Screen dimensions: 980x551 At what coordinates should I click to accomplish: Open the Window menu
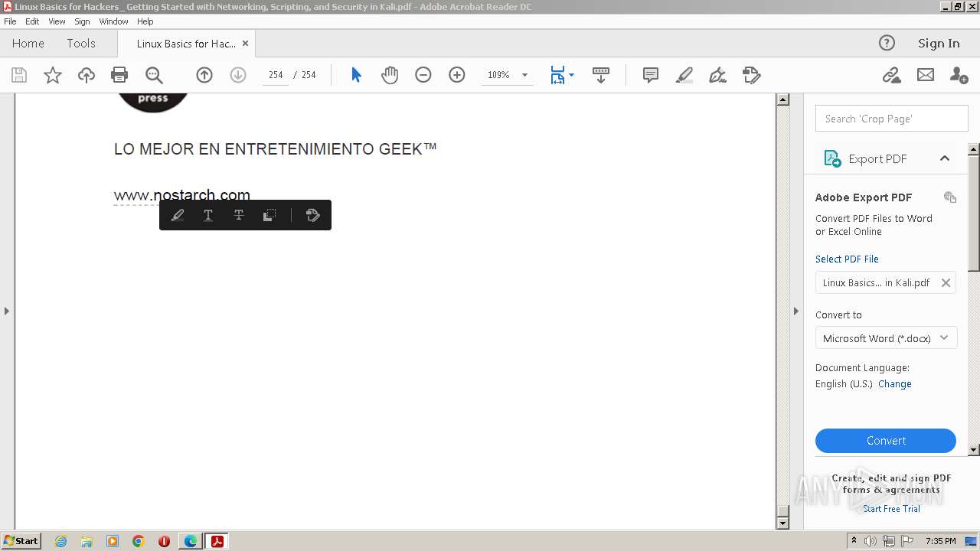113,21
